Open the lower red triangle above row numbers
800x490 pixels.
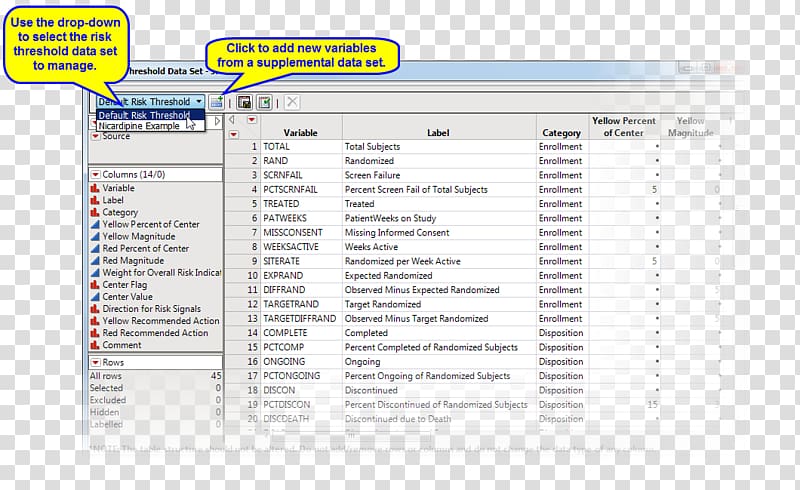click(234, 134)
